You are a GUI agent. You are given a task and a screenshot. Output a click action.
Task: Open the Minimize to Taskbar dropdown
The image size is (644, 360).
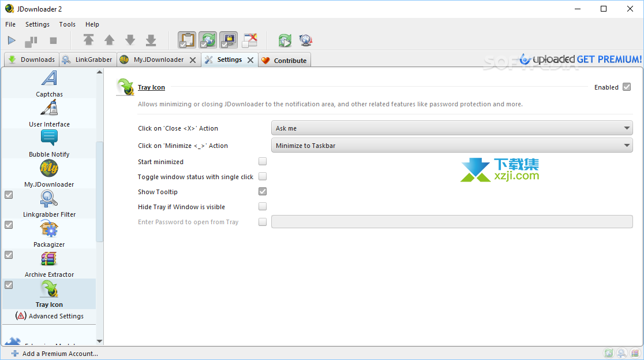(452, 145)
